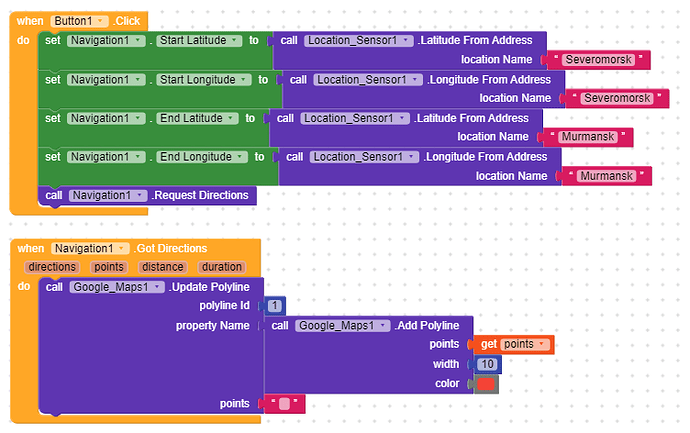Viewport: 690px width, 433px height.
Task: Click the empty points text block
Action: click(284, 404)
